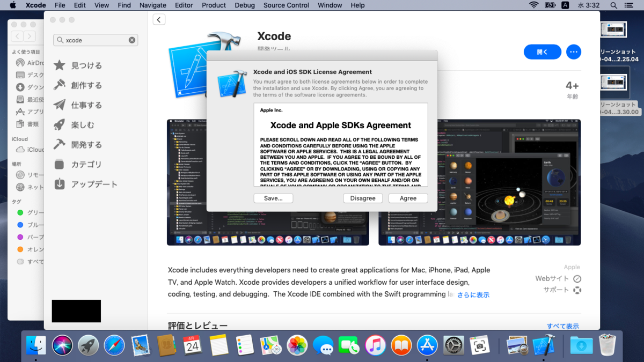Open the Find menu

click(124, 5)
